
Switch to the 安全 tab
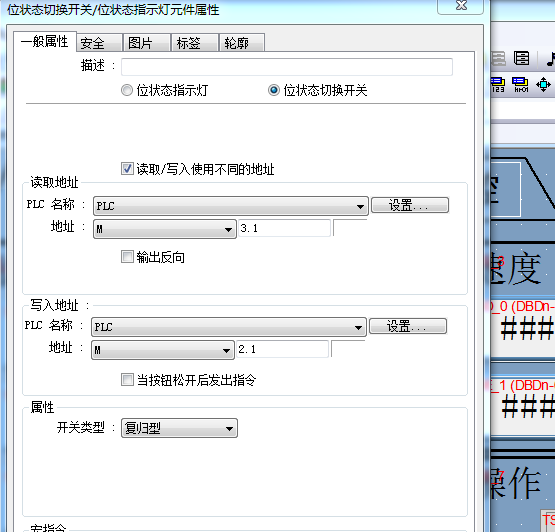pos(99,43)
